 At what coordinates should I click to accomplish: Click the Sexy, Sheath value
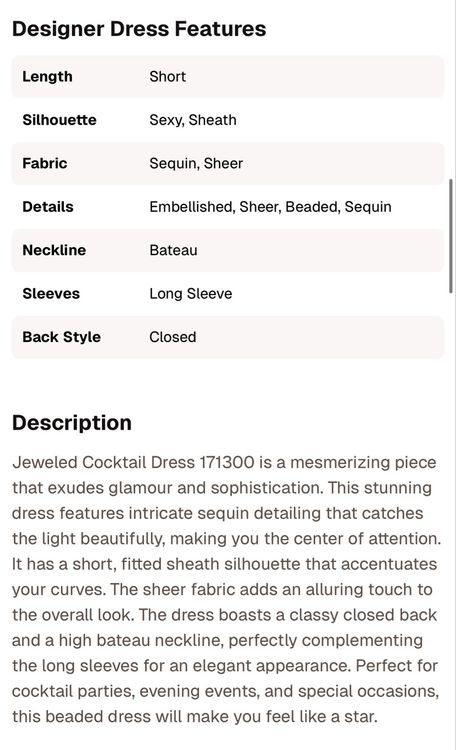coord(193,120)
